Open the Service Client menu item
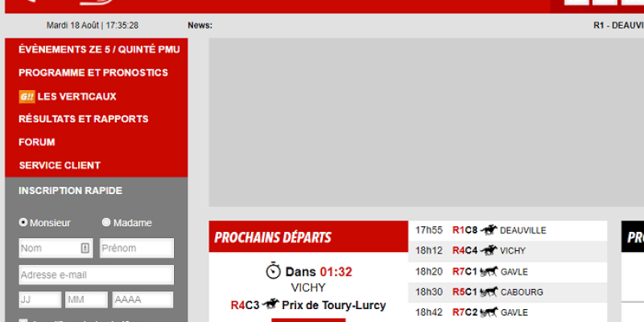 (x=60, y=165)
